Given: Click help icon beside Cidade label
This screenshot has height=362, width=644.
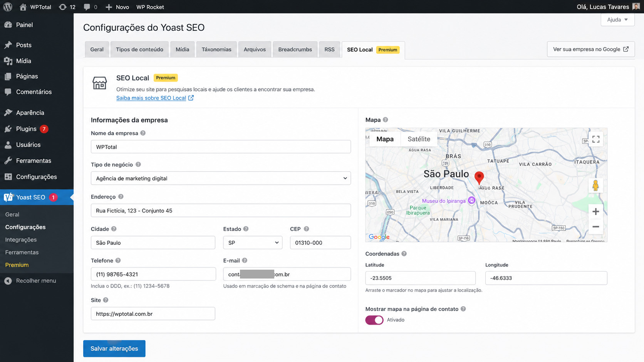Looking at the screenshot, I should click(x=114, y=229).
